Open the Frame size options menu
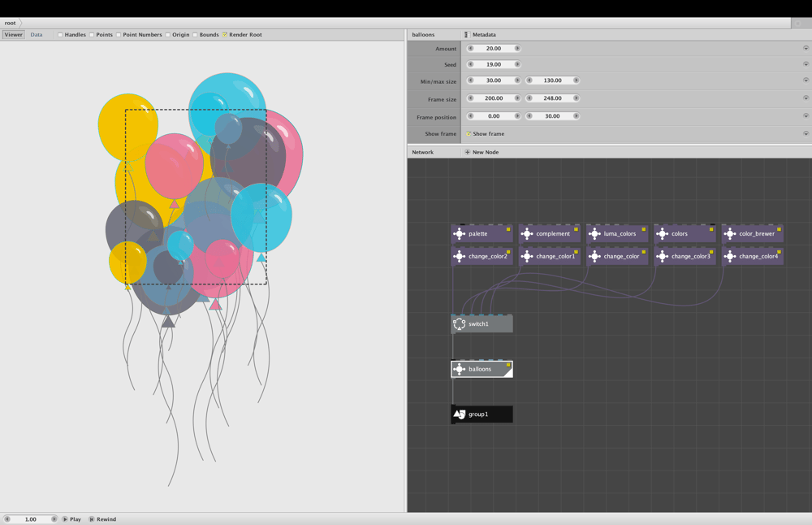Screen dimensions: 812x525 click(806, 98)
